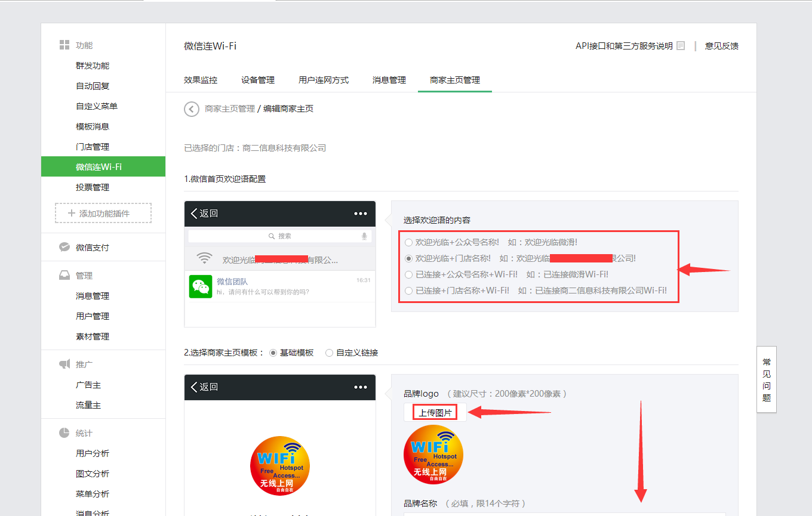Open 模板消息 in the sidebar
The height and width of the screenshot is (516, 812).
click(x=93, y=126)
